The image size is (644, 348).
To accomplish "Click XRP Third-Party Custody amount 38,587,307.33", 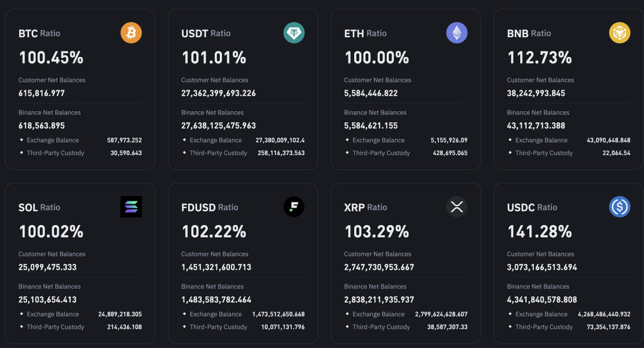I will 441,327.
